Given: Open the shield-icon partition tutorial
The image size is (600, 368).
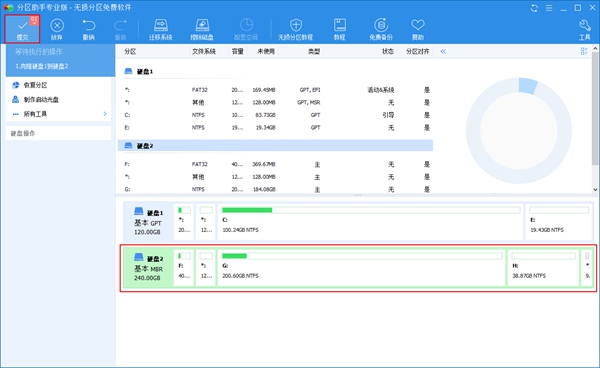Looking at the screenshot, I should pyautogui.click(x=295, y=29).
